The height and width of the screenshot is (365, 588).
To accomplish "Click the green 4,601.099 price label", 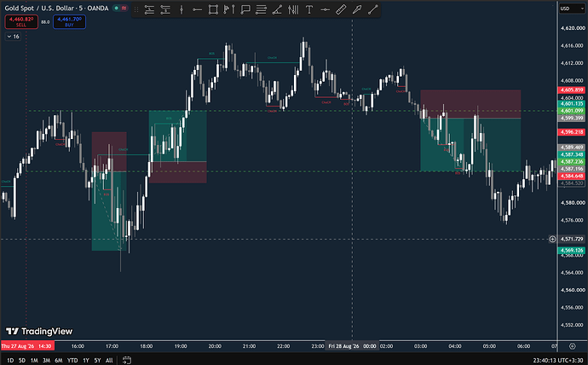I will pyautogui.click(x=572, y=111).
